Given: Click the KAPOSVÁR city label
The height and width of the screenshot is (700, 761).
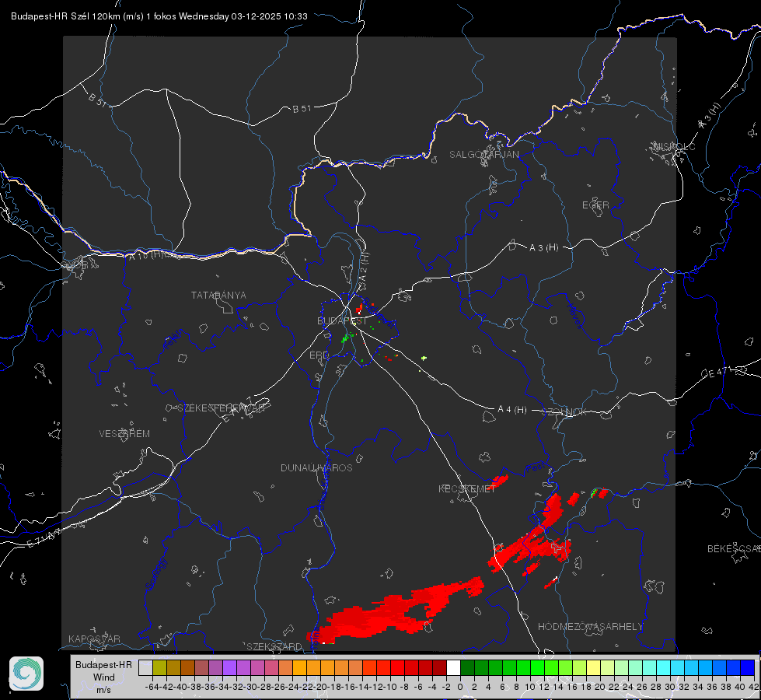Looking at the screenshot, I should tap(94, 639).
